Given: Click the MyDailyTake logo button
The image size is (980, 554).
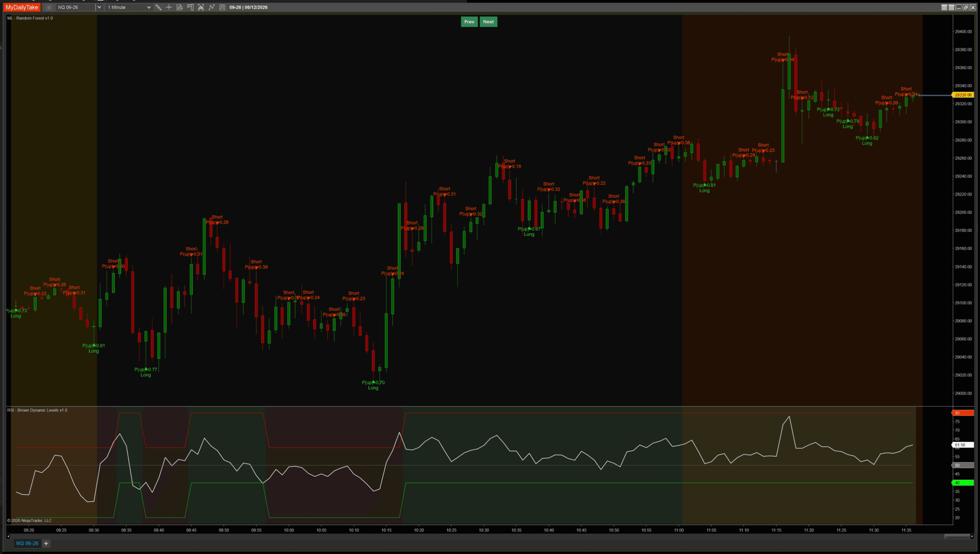Looking at the screenshot, I should (22, 7).
